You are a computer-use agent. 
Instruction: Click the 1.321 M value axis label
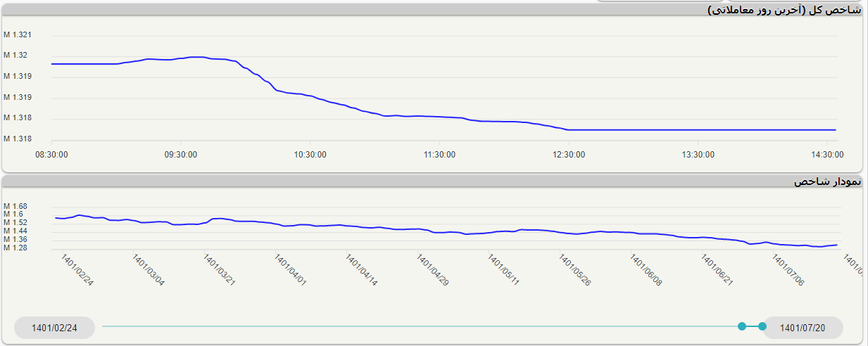[18, 35]
